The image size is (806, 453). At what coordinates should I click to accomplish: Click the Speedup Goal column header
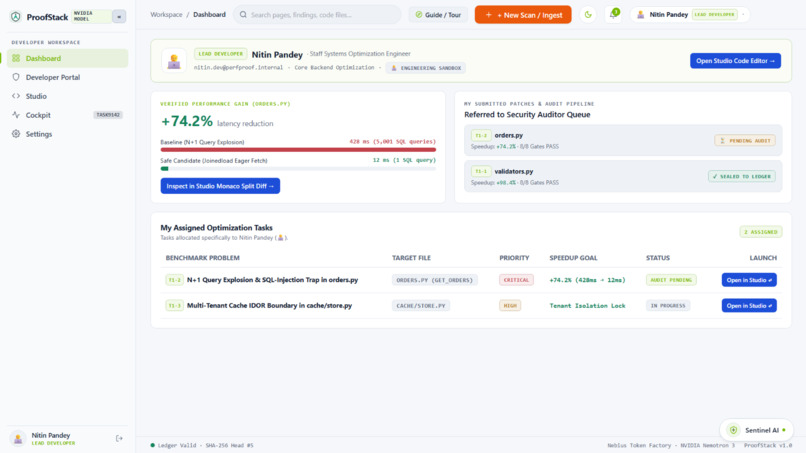click(x=573, y=258)
